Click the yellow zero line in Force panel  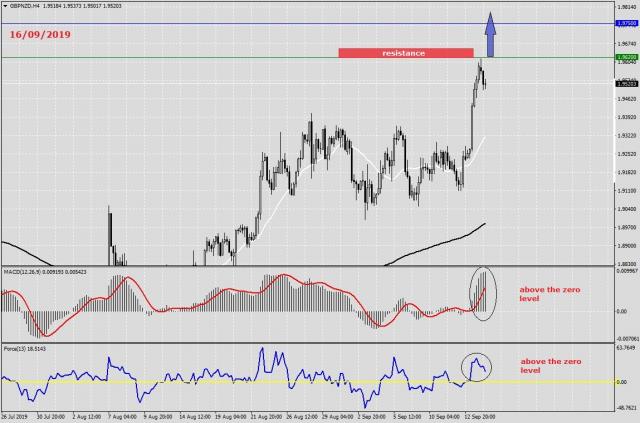(x=200, y=382)
